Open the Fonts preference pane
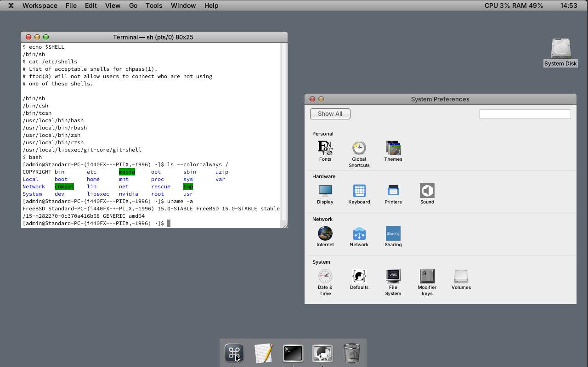 coord(325,148)
